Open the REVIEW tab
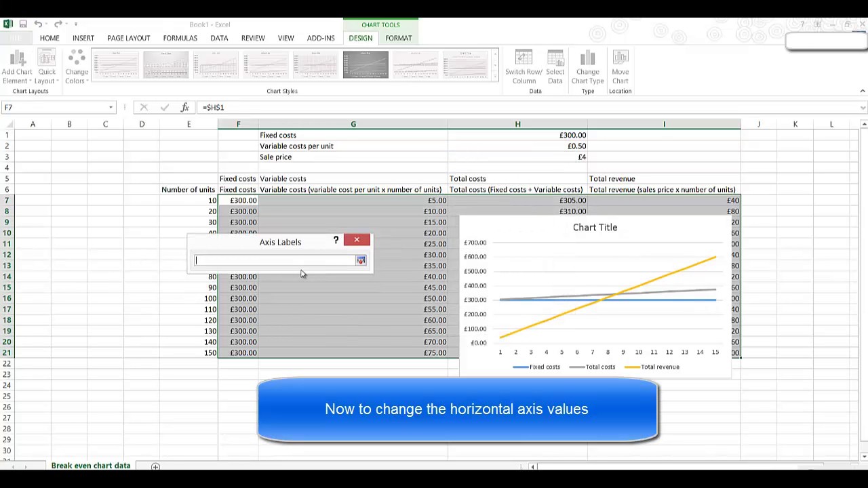868x488 pixels. (253, 38)
